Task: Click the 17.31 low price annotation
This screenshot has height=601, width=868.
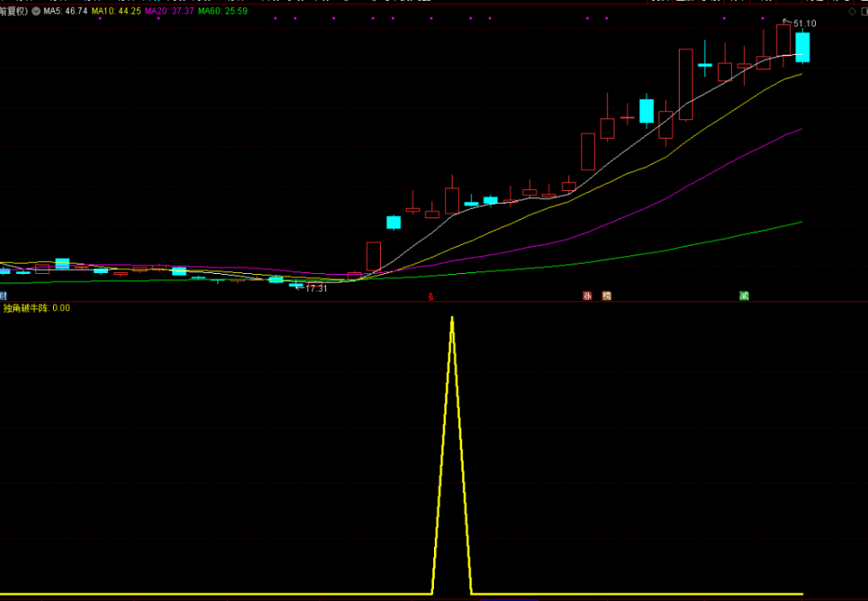Action: point(316,289)
